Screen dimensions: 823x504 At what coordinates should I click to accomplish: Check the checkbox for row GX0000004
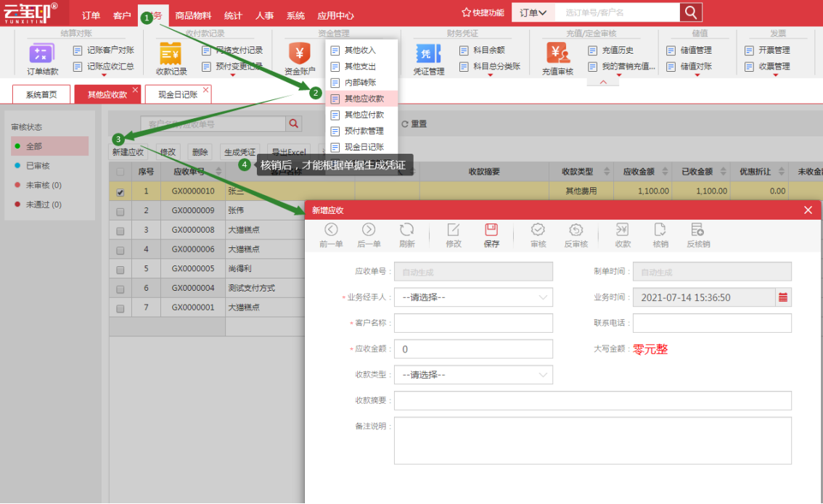coord(120,289)
